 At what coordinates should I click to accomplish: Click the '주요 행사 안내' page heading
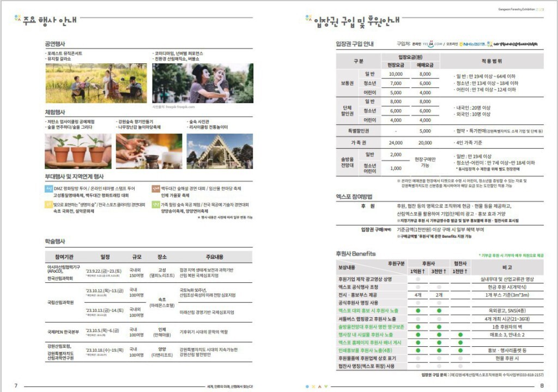(x=50, y=20)
